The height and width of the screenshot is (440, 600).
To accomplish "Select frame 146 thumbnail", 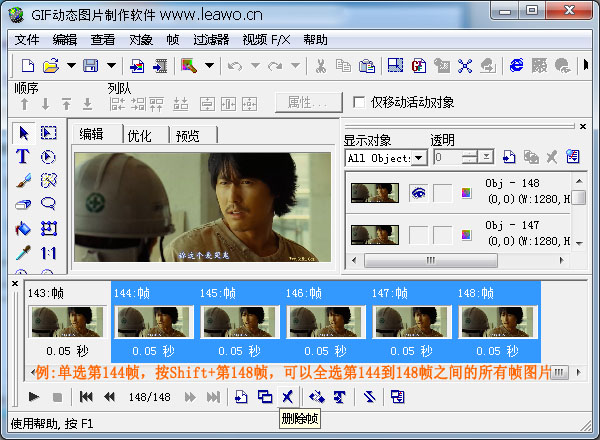I will tap(326, 322).
